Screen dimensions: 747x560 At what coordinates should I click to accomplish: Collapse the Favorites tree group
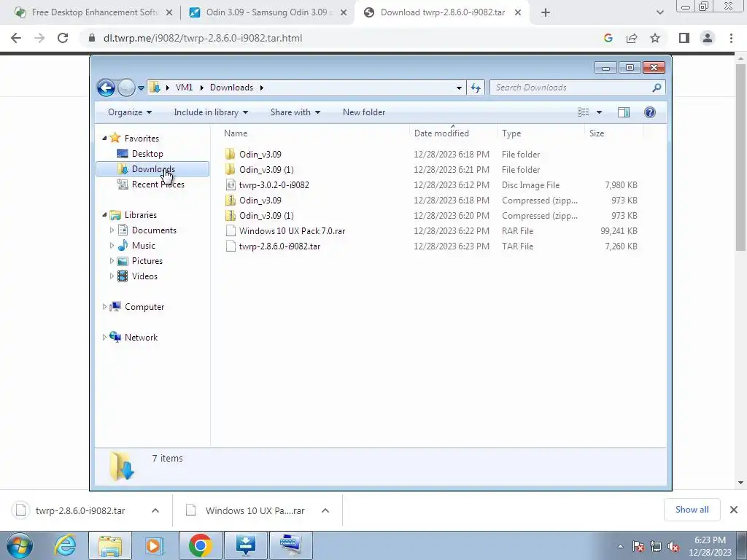click(x=104, y=138)
